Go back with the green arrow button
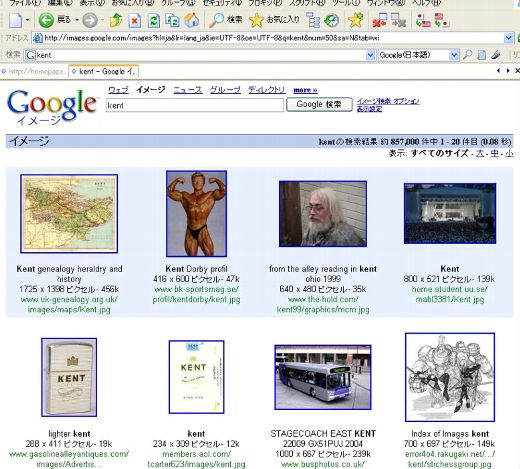Screen dimensions: 520x469 tap(46, 20)
